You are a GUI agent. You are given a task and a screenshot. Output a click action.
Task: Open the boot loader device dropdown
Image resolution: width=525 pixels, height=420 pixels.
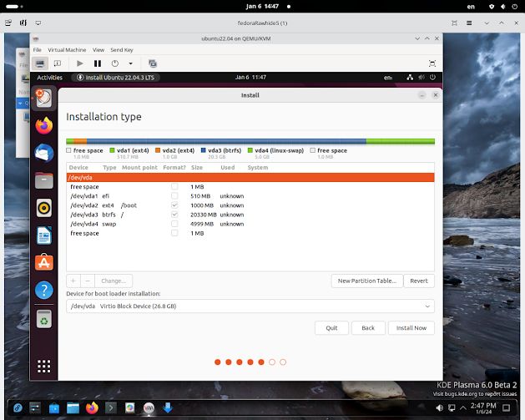250,306
